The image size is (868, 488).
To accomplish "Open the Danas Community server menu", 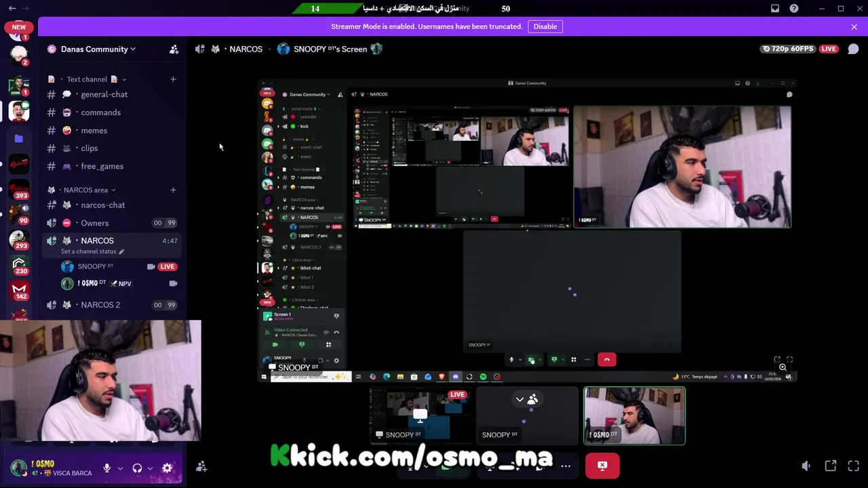I will [98, 49].
